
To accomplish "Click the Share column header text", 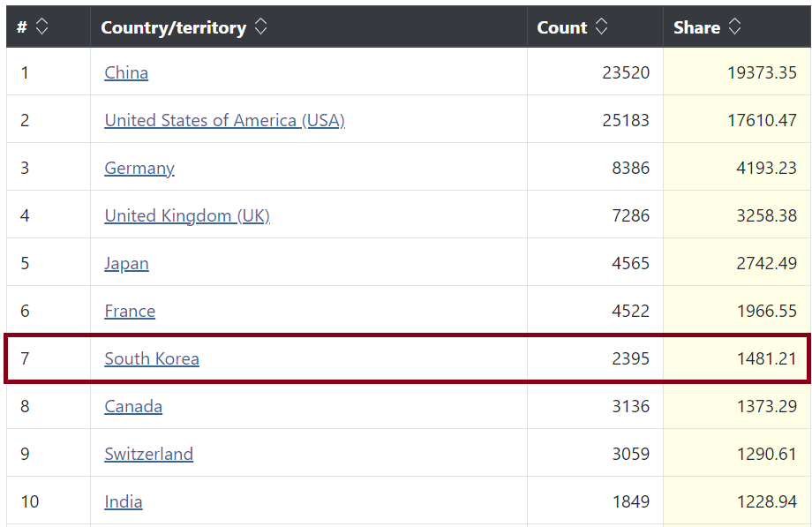I will pyautogui.click(x=696, y=27).
